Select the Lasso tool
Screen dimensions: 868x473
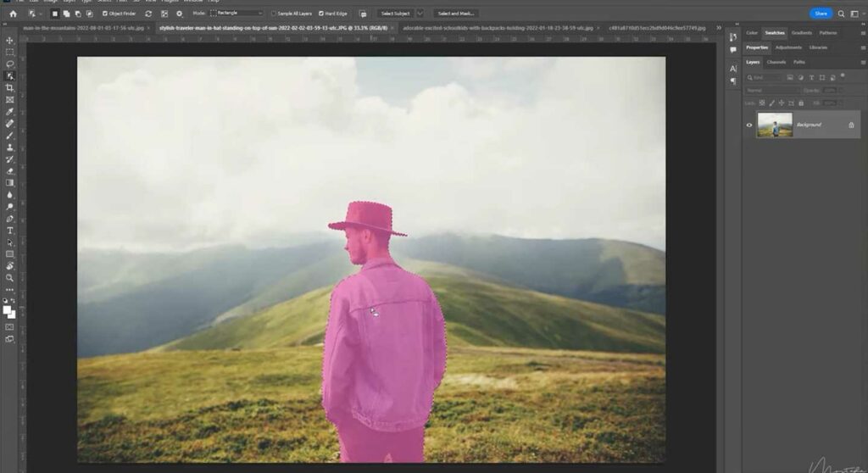pyautogui.click(x=9, y=64)
